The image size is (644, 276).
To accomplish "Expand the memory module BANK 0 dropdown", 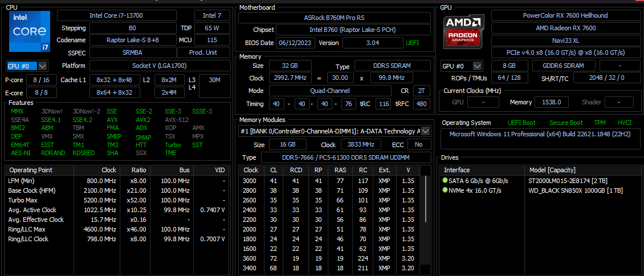I will click(x=426, y=131).
